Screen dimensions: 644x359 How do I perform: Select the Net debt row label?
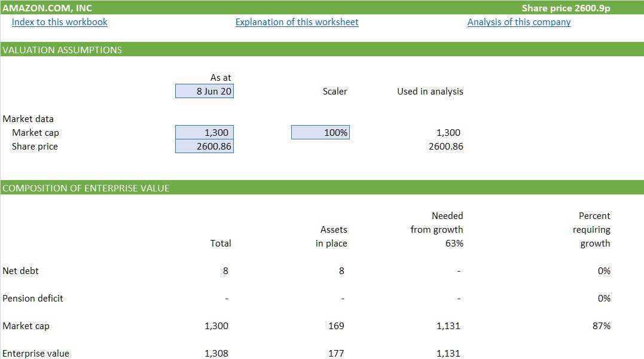20,270
